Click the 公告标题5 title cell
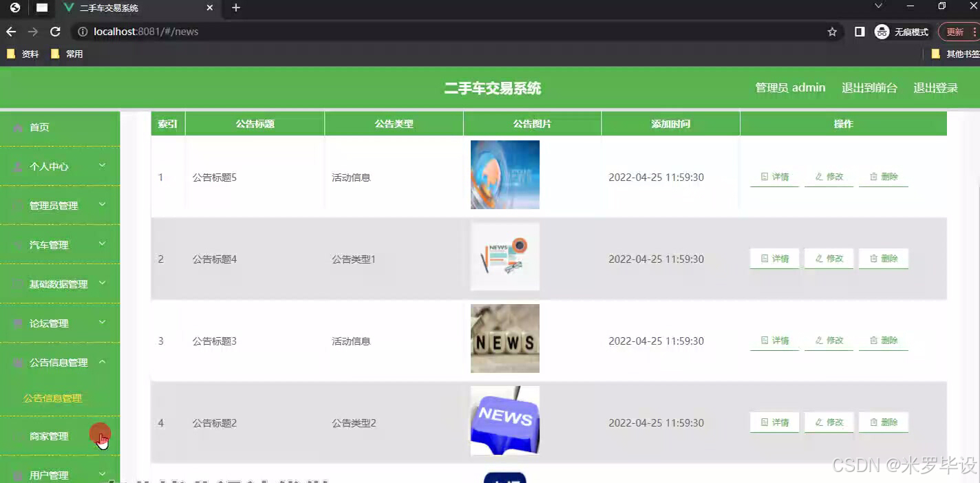The width and height of the screenshot is (980, 483). tap(215, 178)
